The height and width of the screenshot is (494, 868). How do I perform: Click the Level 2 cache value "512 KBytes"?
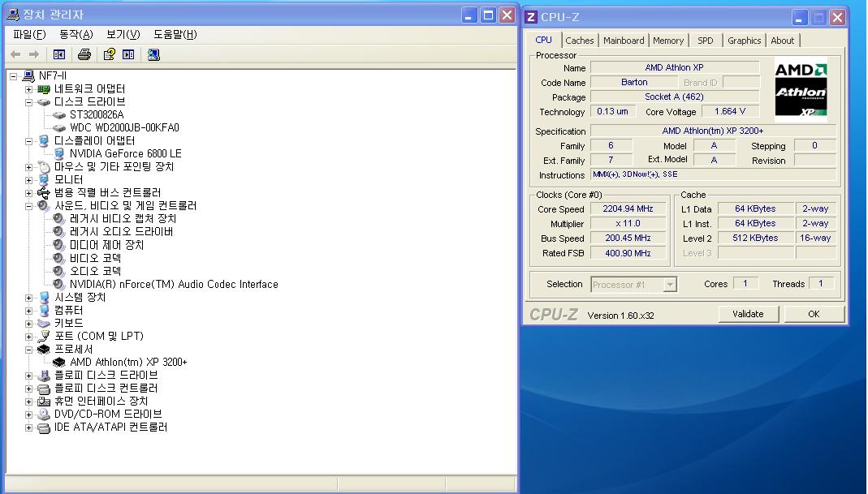tap(755, 238)
